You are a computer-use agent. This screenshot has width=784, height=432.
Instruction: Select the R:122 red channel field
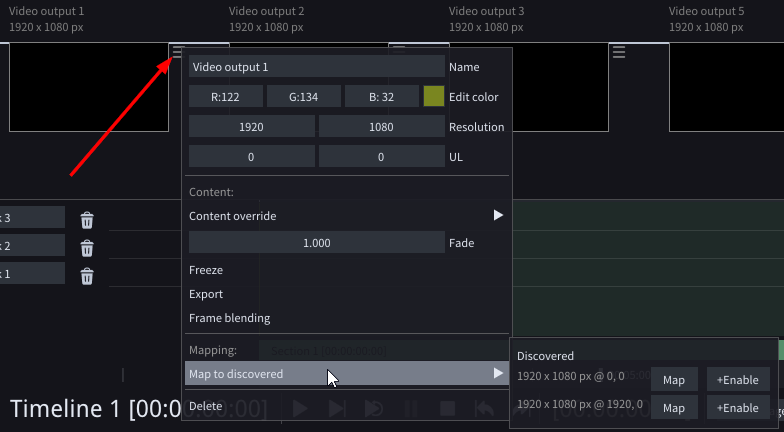pyautogui.click(x=226, y=97)
